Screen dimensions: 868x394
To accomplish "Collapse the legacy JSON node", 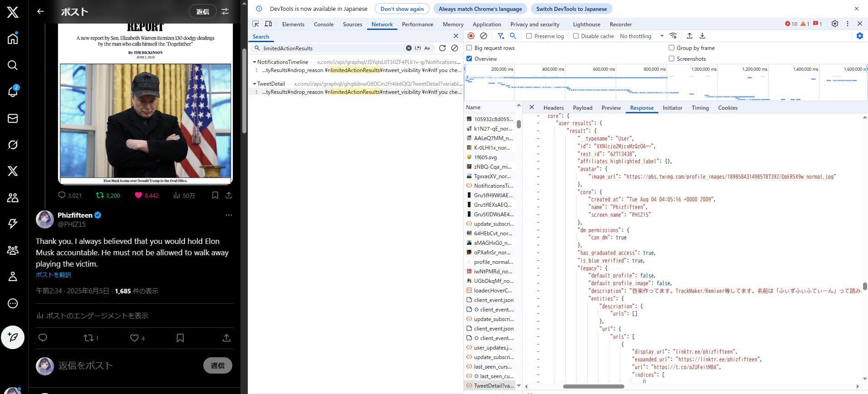I will (538, 268).
